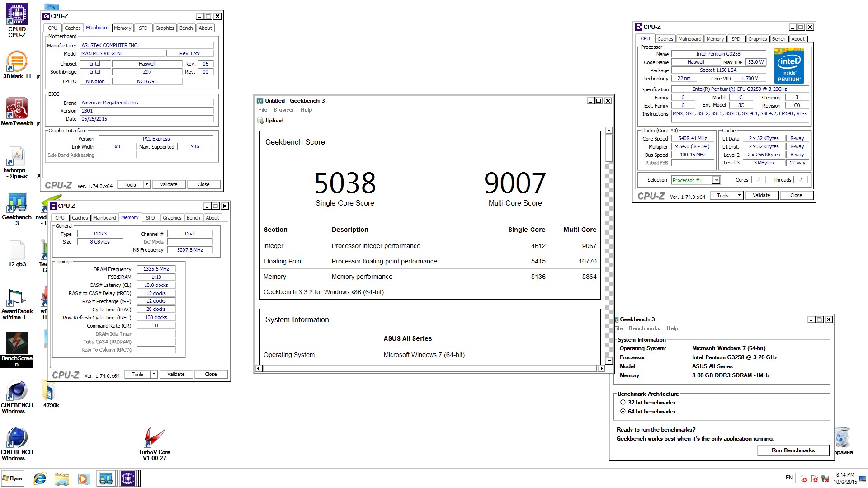Click Run Benchmarks button
This screenshot has height=488, width=868.
tap(793, 450)
